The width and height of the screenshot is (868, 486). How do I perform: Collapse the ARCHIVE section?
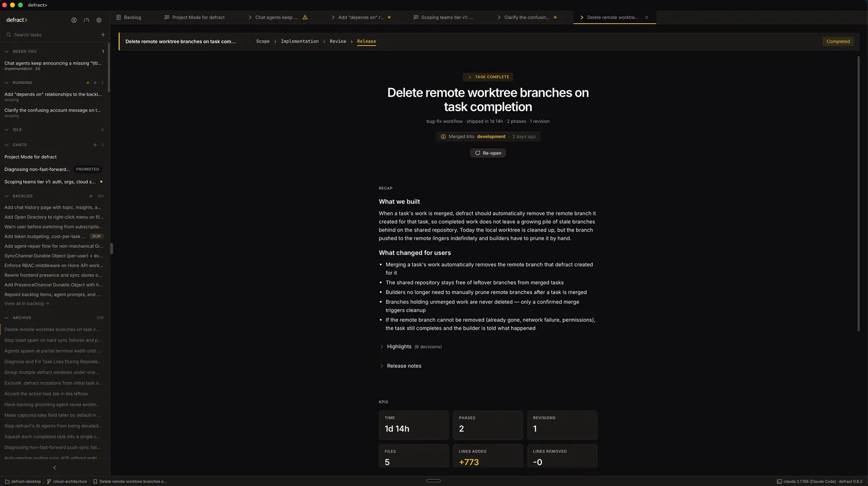(7, 318)
